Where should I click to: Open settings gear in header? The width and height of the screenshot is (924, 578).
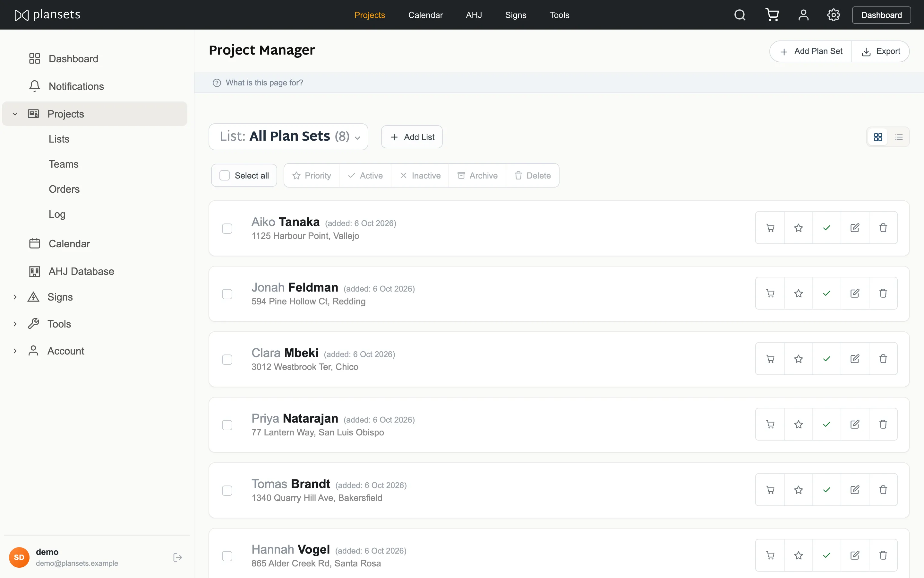tap(834, 15)
